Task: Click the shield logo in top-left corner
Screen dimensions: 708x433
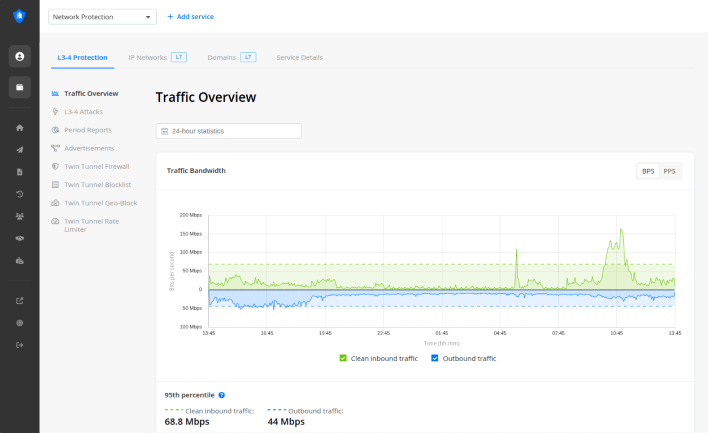Action: point(19,16)
